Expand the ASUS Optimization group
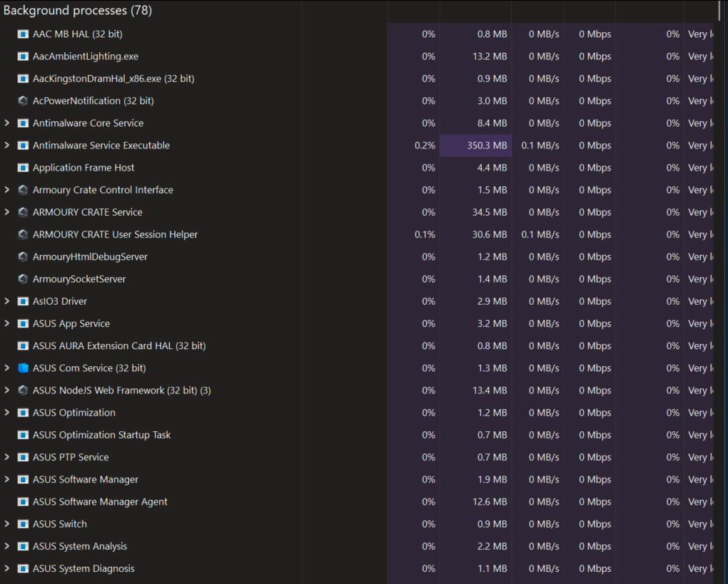Image resolution: width=728 pixels, height=584 pixels. coord(6,413)
